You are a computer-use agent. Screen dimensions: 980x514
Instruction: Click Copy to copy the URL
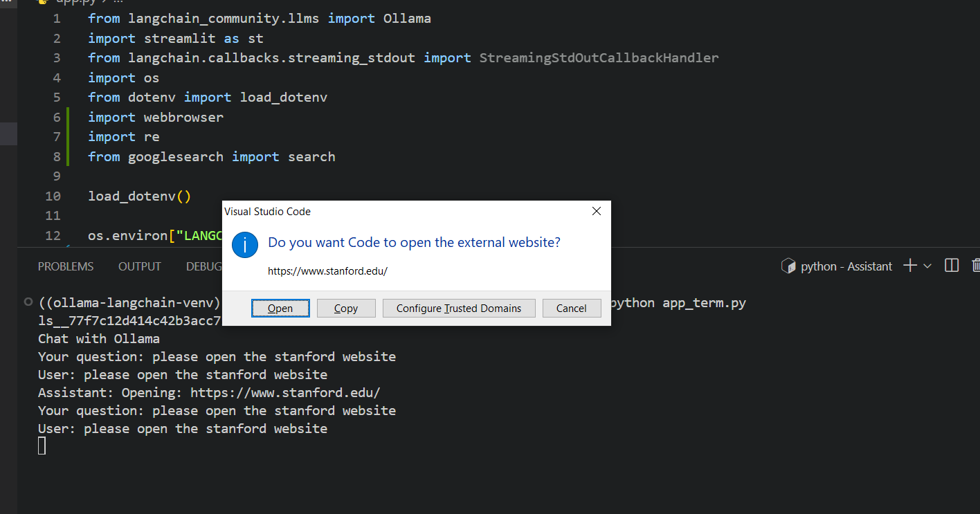click(x=346, y=309)
